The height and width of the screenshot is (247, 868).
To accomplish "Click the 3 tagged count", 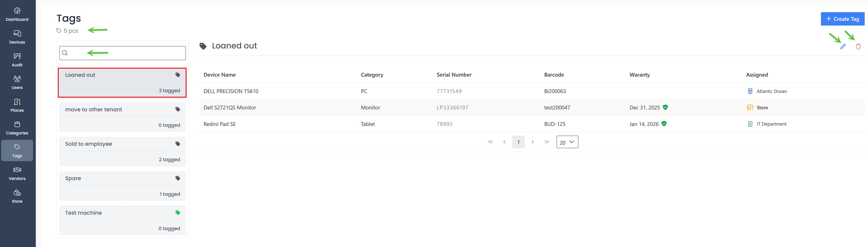I will click(170, 91).
